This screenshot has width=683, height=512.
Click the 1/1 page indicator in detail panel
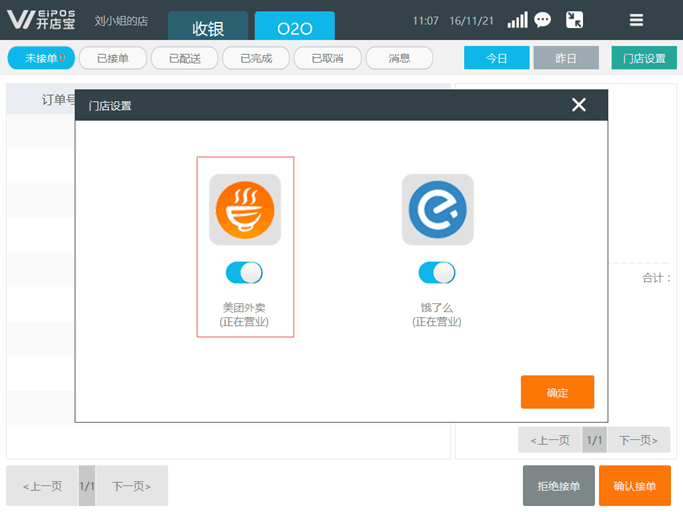coord(595,440)
